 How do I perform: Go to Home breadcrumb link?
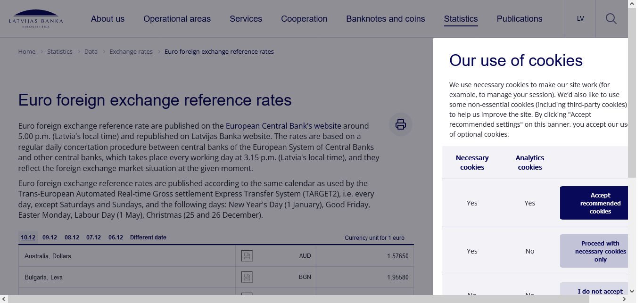[27, 51]
